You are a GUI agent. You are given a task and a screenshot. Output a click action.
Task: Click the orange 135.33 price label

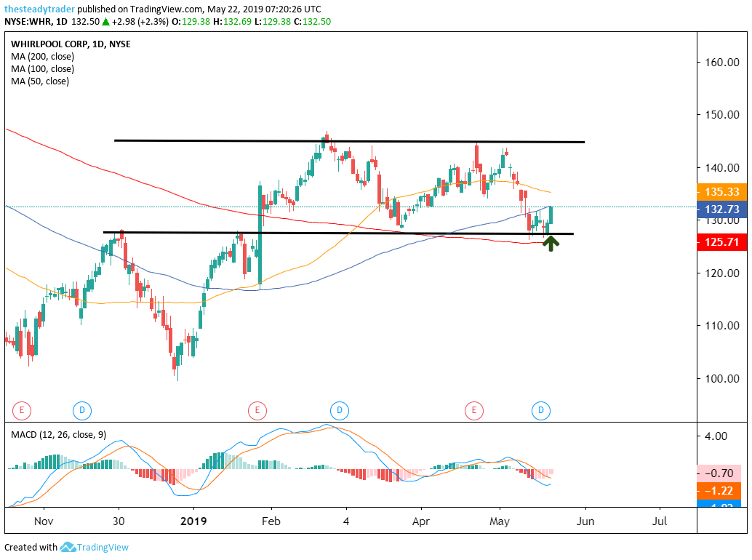[x=721, y=192]
